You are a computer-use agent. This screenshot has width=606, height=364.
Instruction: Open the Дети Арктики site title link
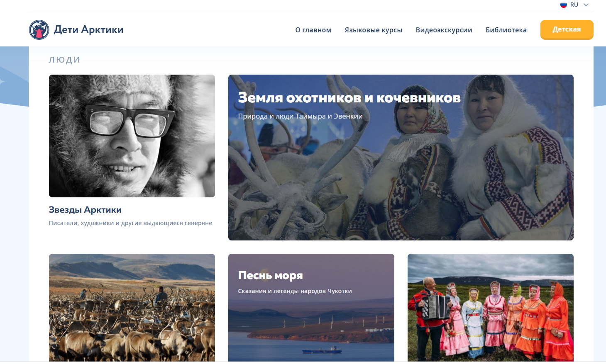[88, 30]
